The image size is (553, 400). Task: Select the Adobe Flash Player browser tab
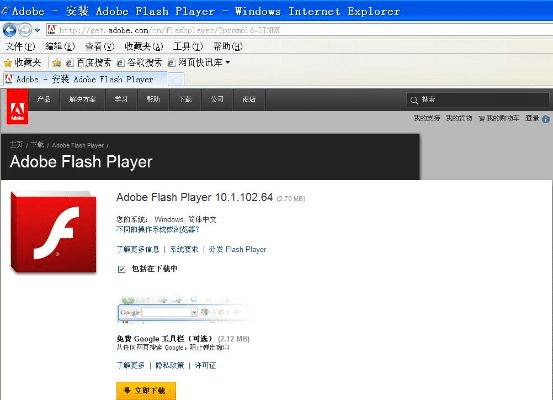point(85,79)
